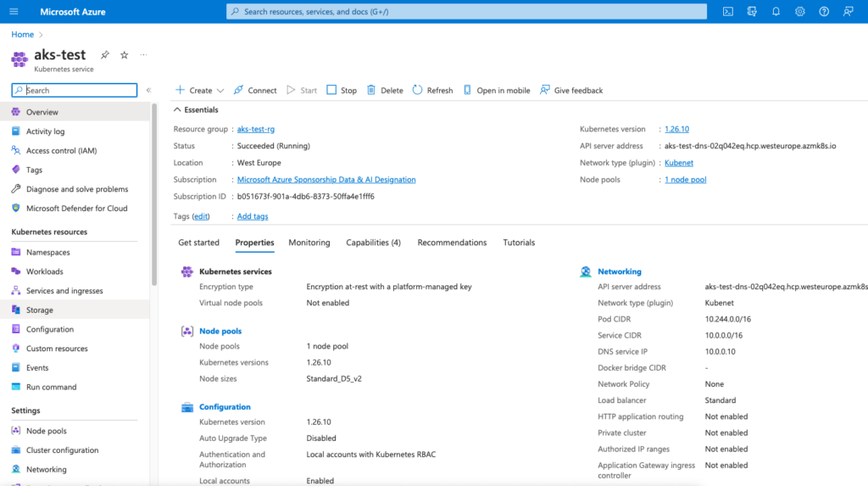868x486 pixels.
Task: Open the portal settings gear
Action: pyautogui.click(x=800, y=12)
